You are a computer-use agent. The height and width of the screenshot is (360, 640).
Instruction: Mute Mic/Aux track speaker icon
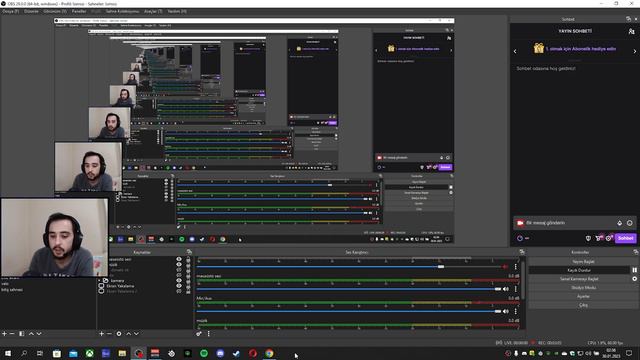point(506,311)
